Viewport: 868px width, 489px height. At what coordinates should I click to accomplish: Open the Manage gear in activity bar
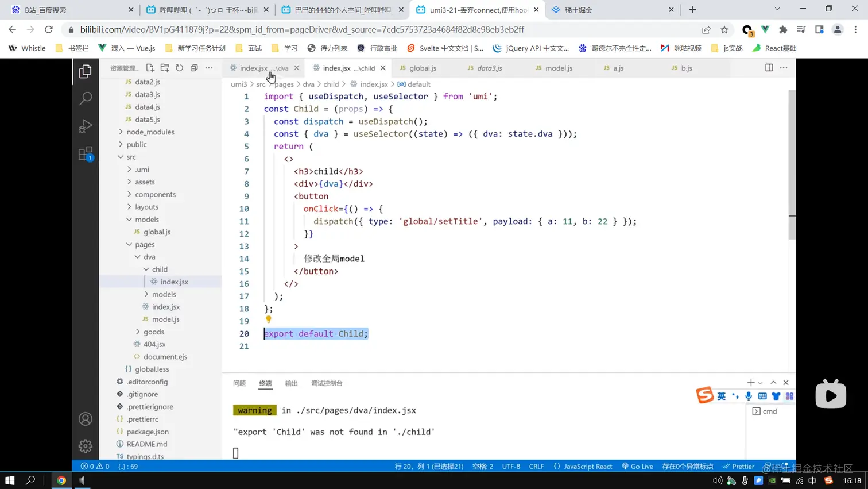(86, 446)
